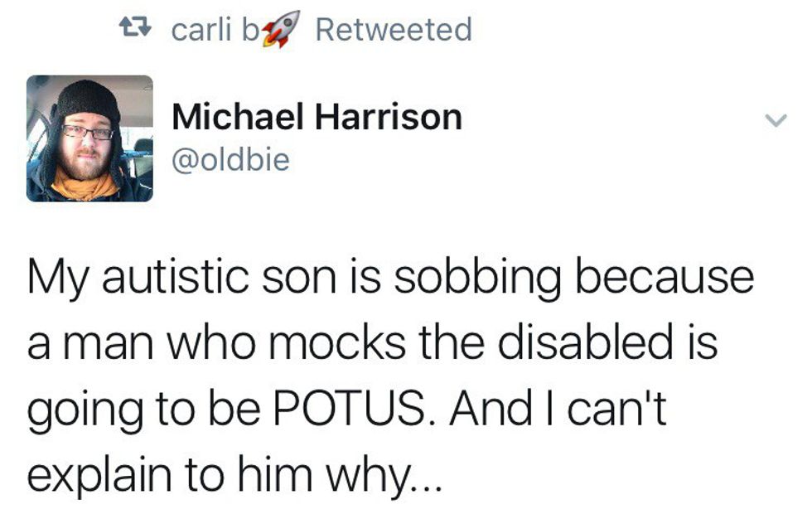
Task: Click the "Retweeted" label
Action: coord(394,31)
